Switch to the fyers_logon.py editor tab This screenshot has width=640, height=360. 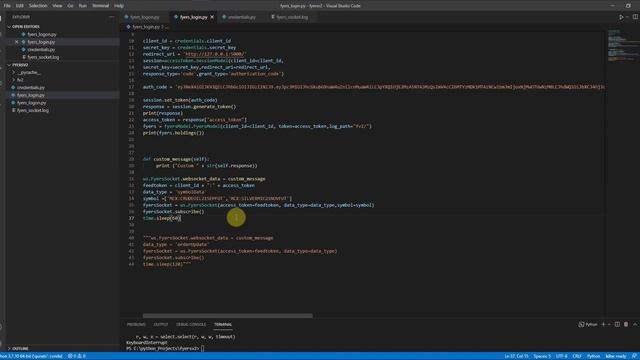(x=144, y=17)
